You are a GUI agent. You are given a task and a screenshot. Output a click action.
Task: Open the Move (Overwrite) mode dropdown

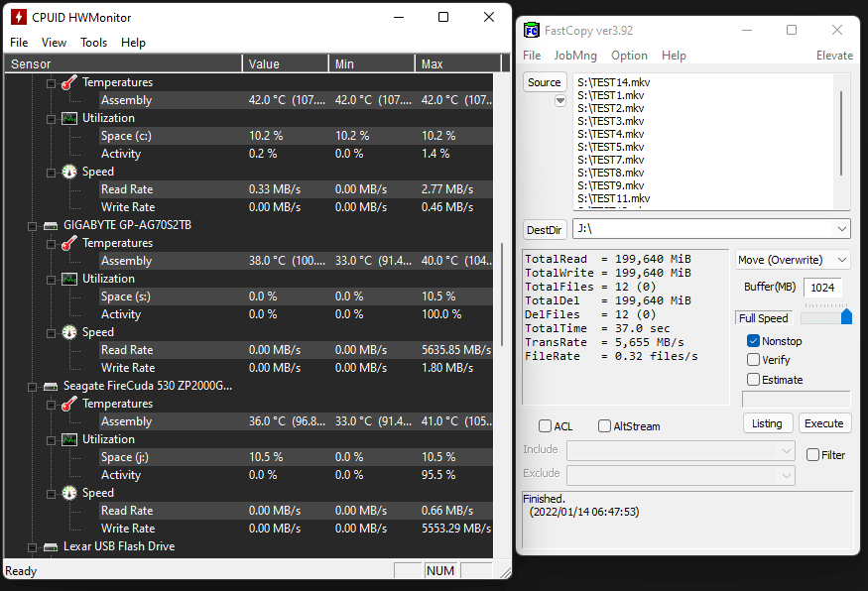(842, 260)
